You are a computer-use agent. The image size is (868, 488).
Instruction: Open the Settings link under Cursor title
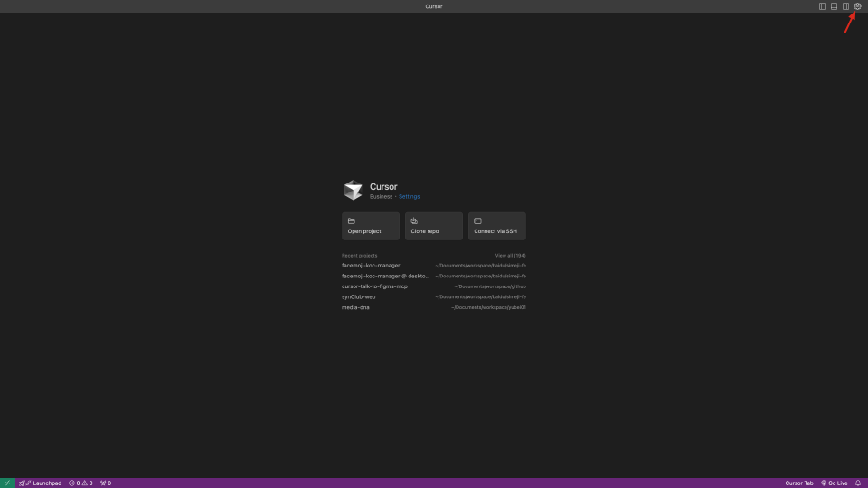point(409,196)
